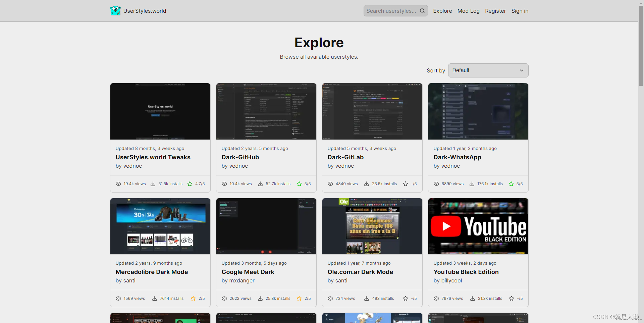The height and width of the screenshot is (323, 644).
Task: Click rating star on Dark-WhatsApp card
Action: pyautogui.click(x=511, y=184)
